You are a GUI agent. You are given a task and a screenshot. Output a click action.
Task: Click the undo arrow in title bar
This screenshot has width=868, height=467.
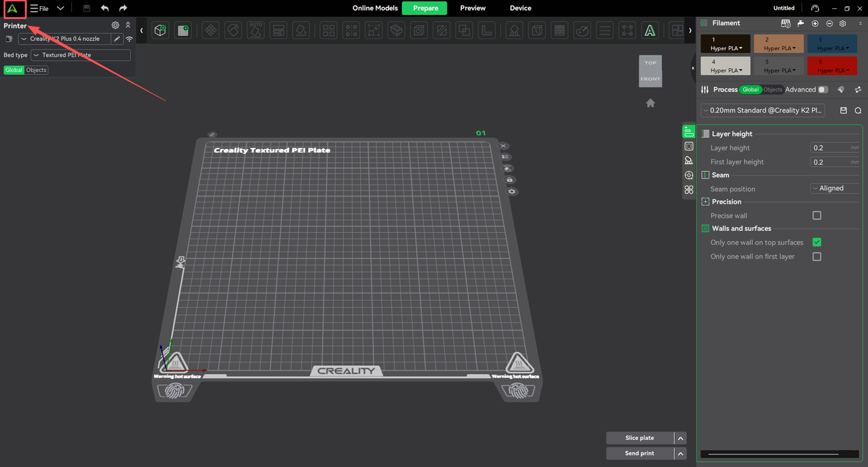[104, 8]
